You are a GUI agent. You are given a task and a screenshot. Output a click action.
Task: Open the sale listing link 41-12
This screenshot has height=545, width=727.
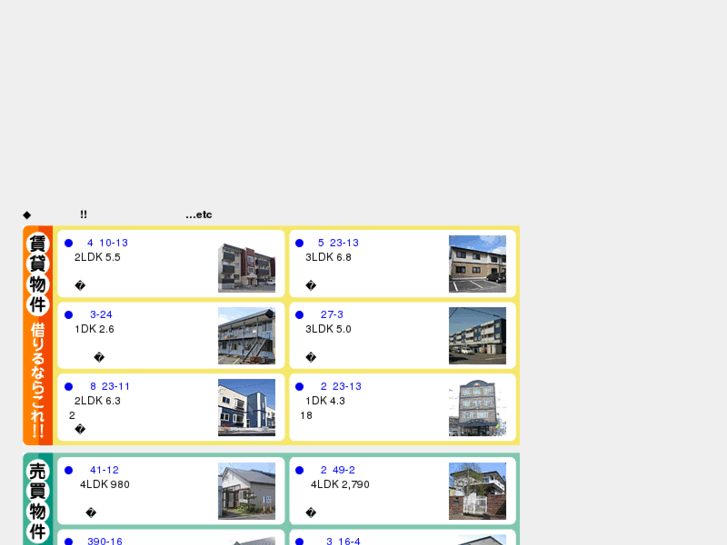tap(104, 470)
